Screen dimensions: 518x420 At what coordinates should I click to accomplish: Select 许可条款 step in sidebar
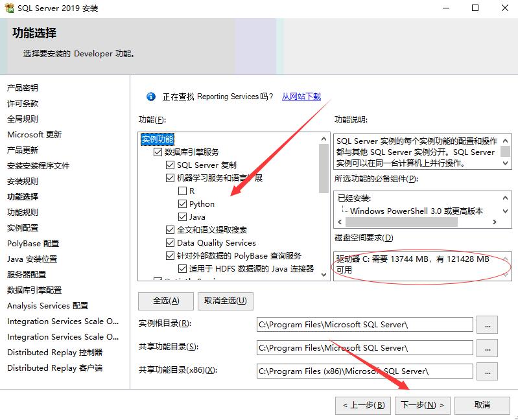pyautogui.click(x=23, y=103)
